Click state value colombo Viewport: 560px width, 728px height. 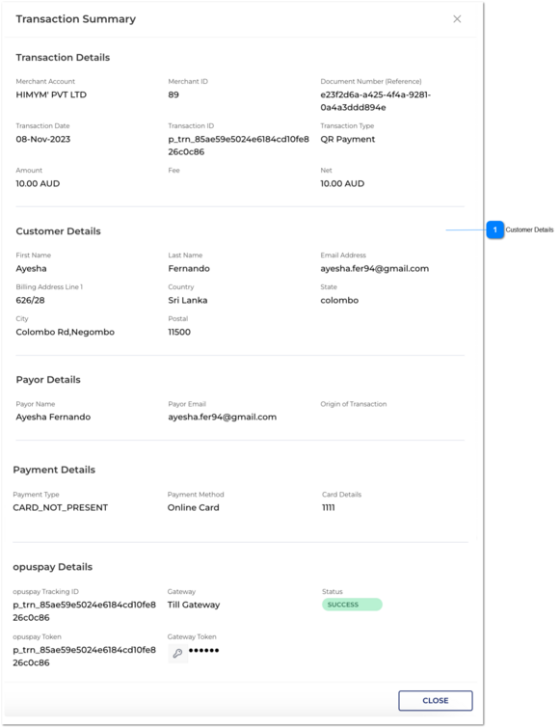click(339, 301)
